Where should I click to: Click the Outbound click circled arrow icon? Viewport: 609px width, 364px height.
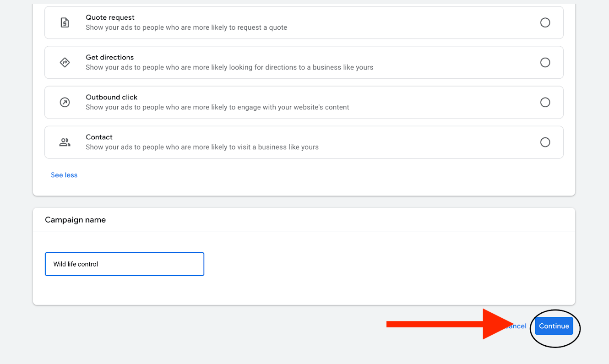tap(65, 102)
